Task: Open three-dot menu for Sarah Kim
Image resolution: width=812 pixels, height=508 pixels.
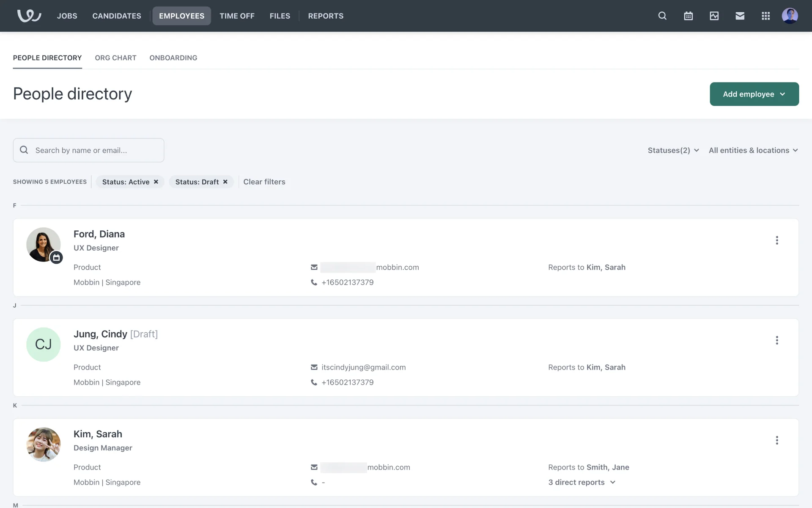Action: [776, 440]
